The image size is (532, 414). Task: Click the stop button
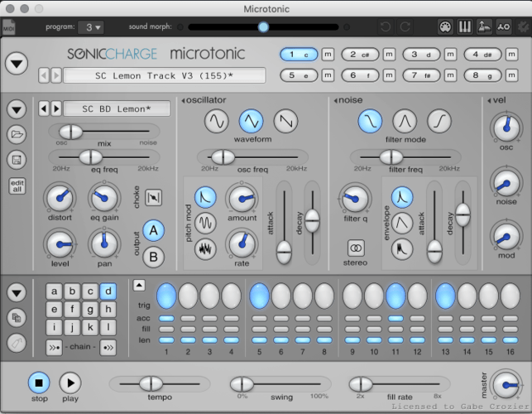(x=39, y=383)
